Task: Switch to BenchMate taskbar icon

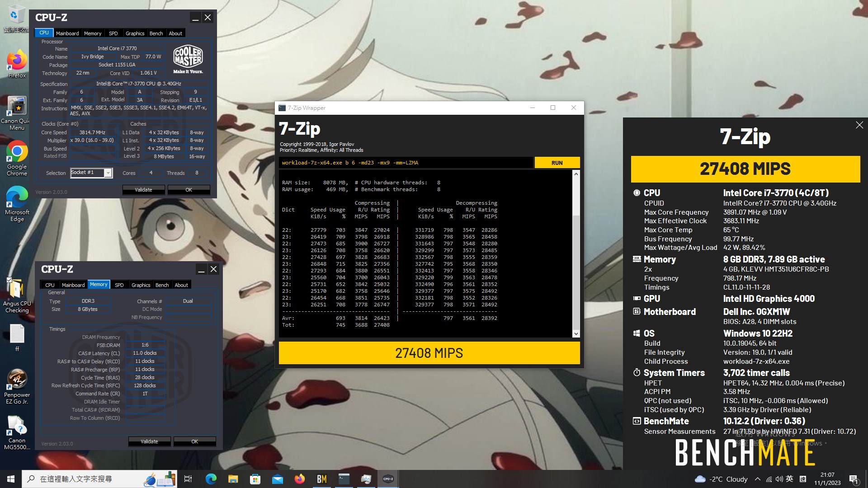Action: 321,479
